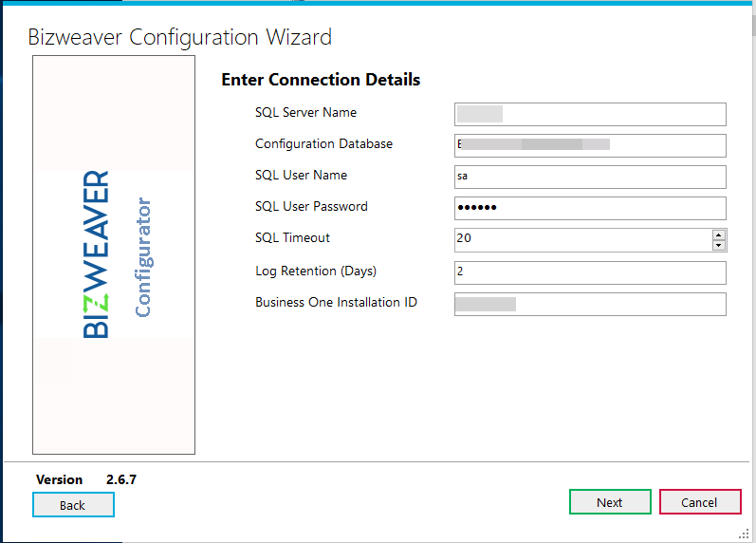Focus the Business One Installation ID field
The image size is (756, 543).
tap(590, 304)
